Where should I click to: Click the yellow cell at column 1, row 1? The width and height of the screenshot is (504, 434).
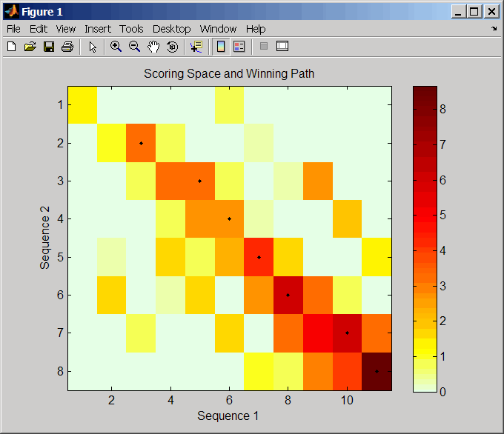pyautogui.click(x=82, y=105)
